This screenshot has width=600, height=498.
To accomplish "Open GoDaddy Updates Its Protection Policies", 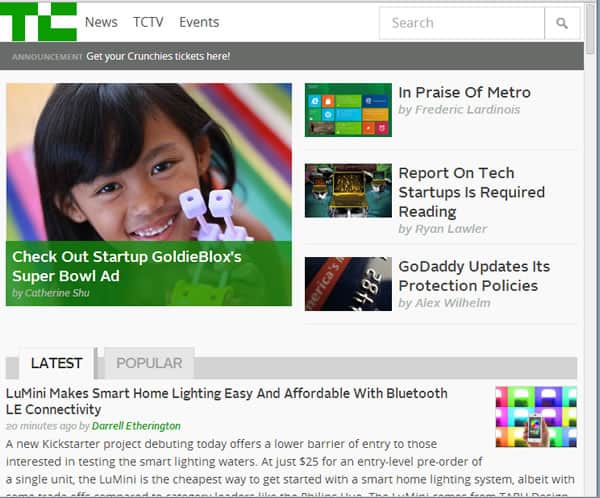I will click(474, 276).
